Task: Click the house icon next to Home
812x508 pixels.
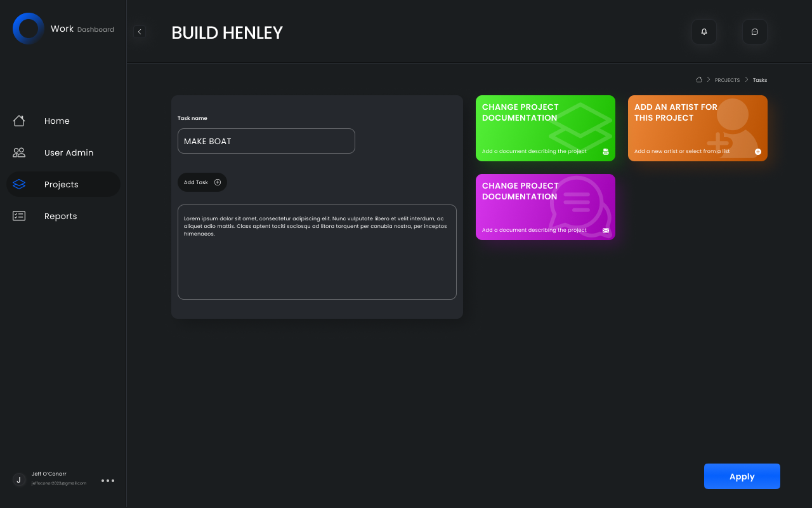Action: pyautogui.click(x=19, y=121)
